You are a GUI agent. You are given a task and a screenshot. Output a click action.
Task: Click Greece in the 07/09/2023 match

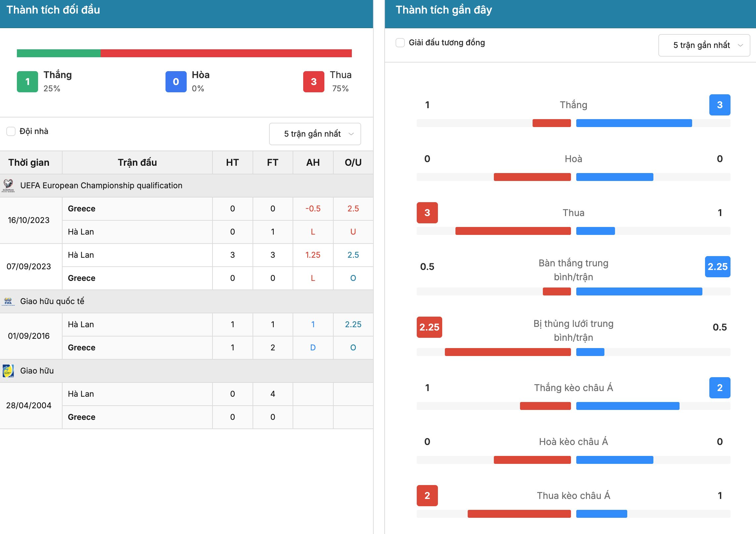pyautogui.click(x=81, y=278)
